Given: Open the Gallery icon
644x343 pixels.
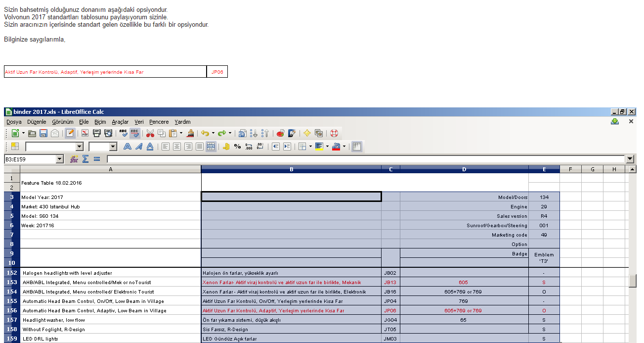Looking at the screenshot, I should point(319,133).
